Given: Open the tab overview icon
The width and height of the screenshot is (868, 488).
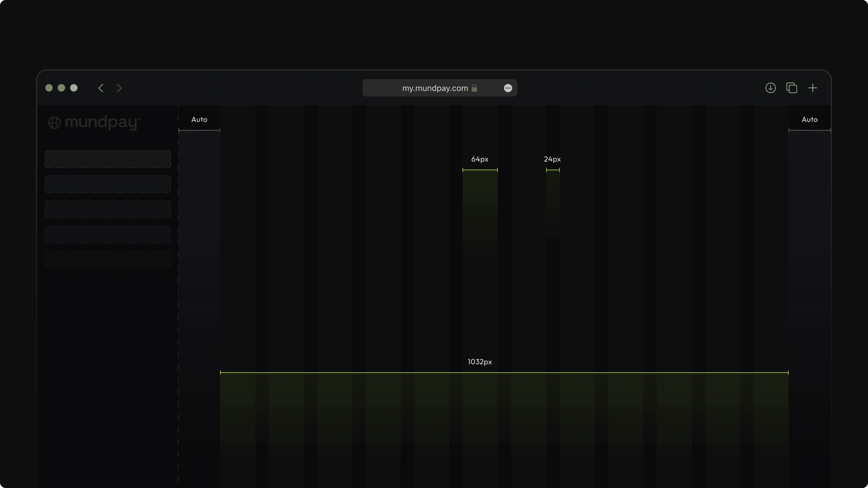Looking at the screenshot, I should click(792, 88).
